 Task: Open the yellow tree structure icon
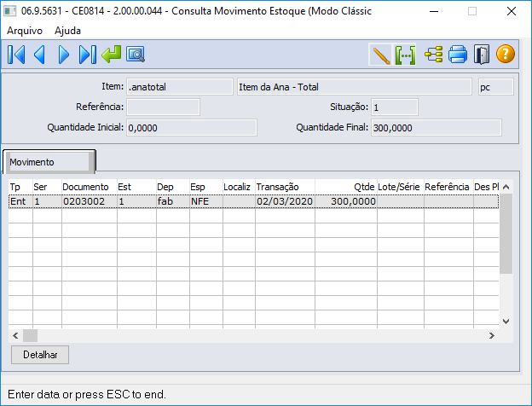click(x=434, y=55)
